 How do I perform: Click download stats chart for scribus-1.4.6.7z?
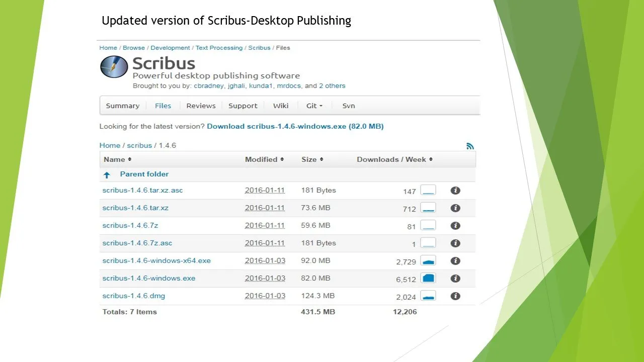[x=428, y=225]
